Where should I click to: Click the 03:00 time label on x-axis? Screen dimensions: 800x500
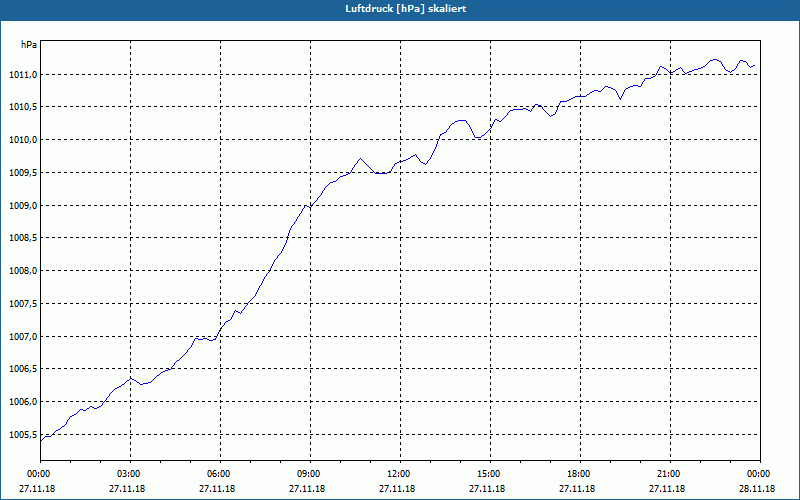[x=130, y=474]
